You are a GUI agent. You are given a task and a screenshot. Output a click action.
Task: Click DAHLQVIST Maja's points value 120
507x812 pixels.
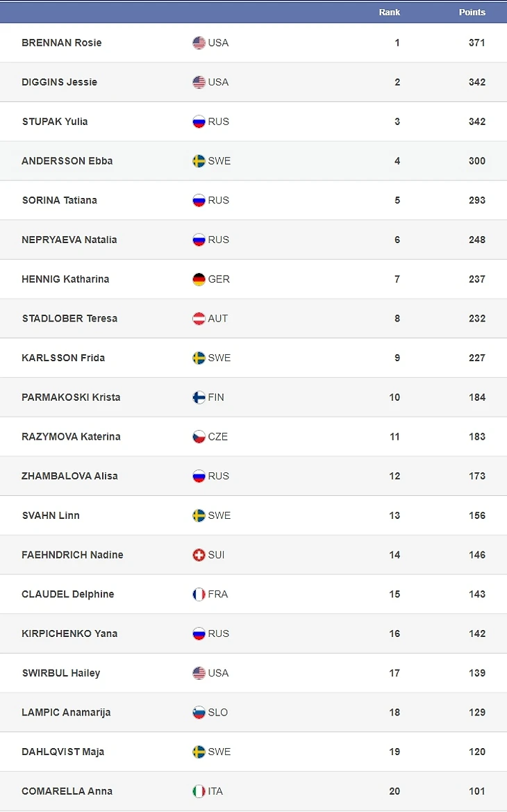click(476, 752)
